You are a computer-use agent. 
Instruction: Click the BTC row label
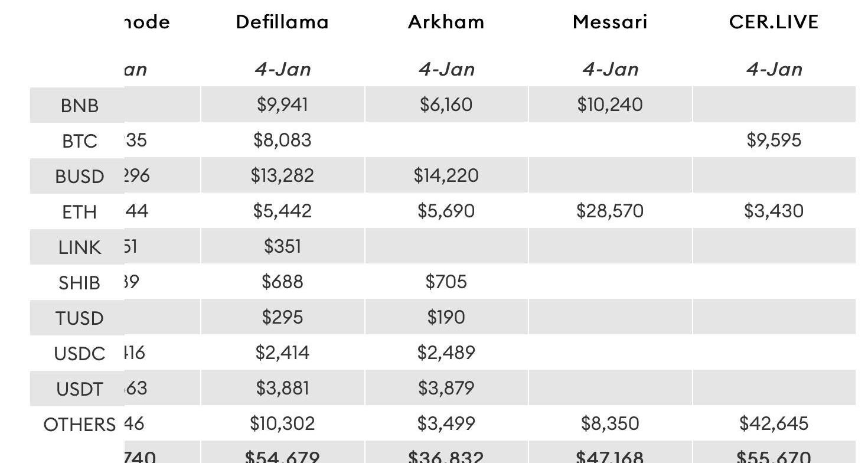(79, 141)
